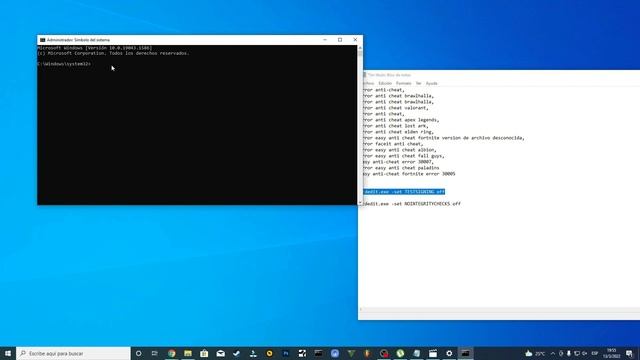
Task: Click the NOINTEGRITYCHECKS off line in Notepad
Action: 412,204
